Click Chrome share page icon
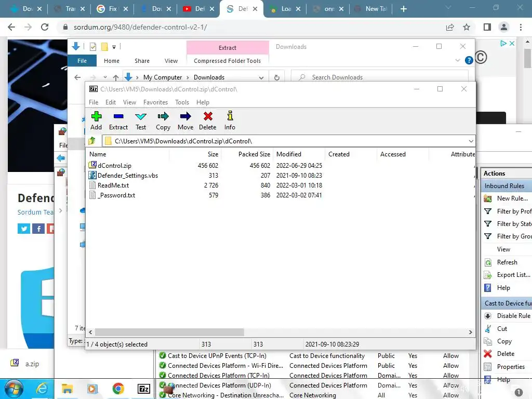Image resolution: width=532 pixels, height=399 pixels. coord(450,27)
